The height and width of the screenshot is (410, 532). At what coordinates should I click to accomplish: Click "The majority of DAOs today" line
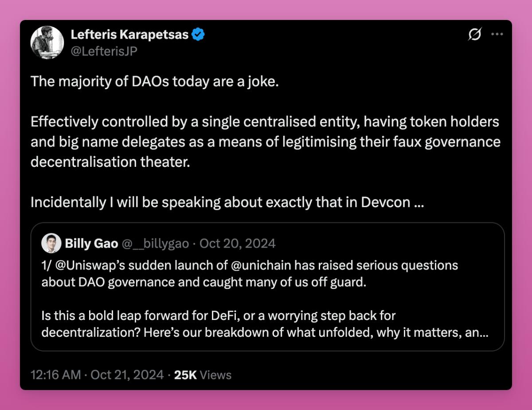[155, 82]
